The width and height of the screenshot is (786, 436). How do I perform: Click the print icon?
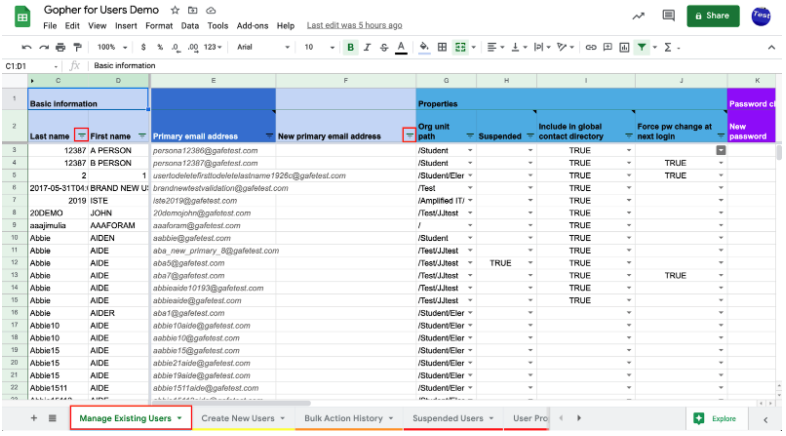(x=61, y=47)
